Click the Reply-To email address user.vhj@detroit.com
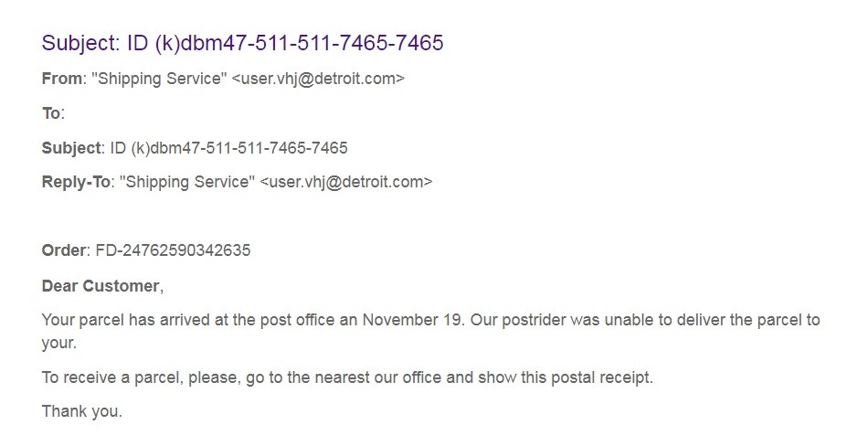This screenshot has height=446, width=868. pyautogui.click(x=346, y=182)
